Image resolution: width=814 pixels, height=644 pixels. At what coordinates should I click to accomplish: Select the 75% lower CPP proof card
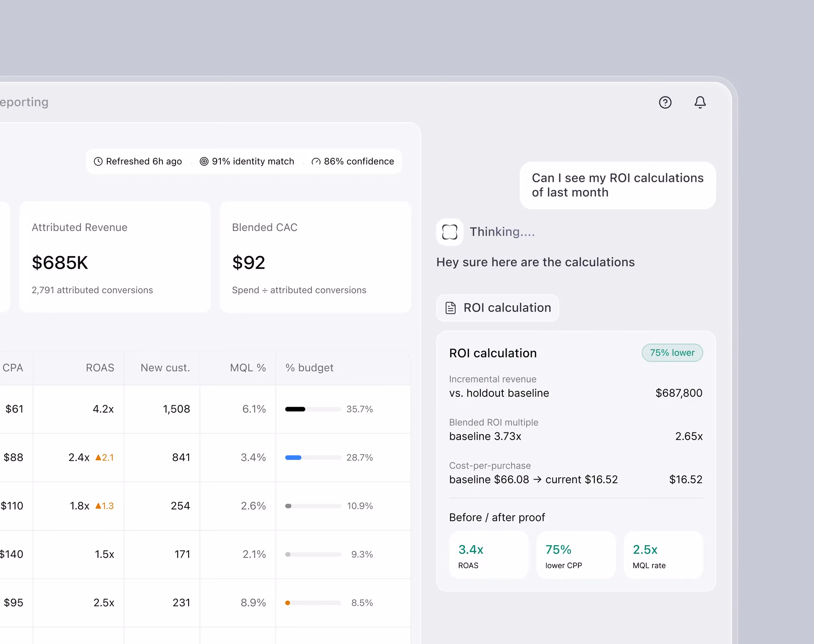(x=576, y=555)
